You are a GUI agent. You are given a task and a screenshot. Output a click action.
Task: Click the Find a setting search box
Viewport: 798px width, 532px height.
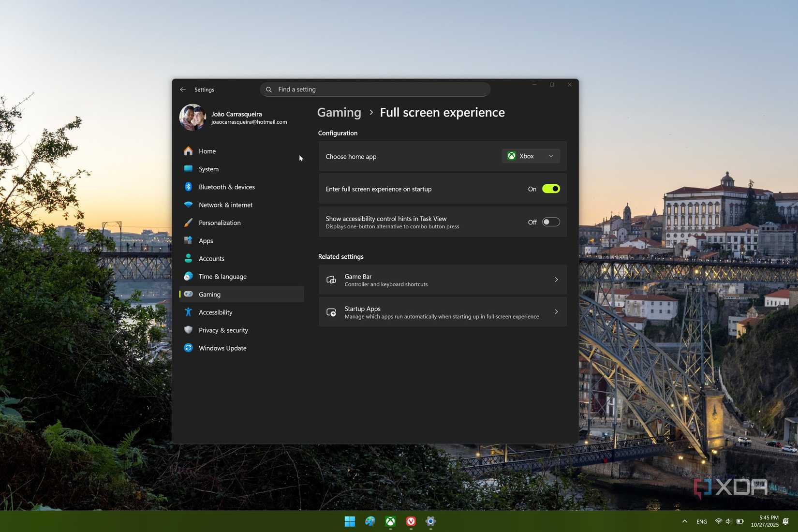(375, 89)
